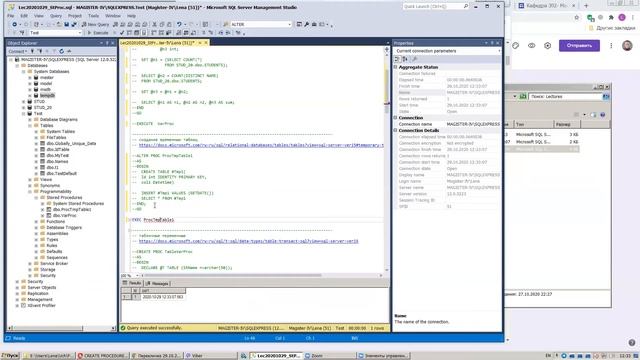Open the Connect dropdown in Object Explorer
Screen dimensions: 640x360
click(18, 51)
